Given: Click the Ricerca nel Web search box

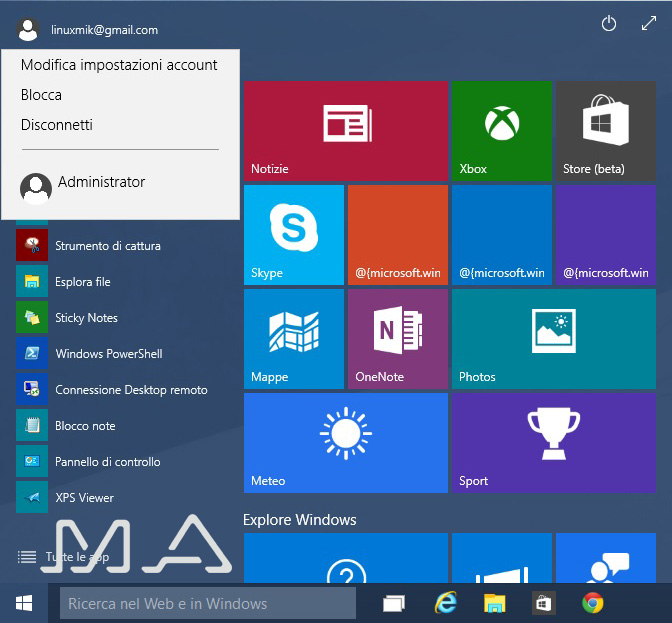Looking at the screenshot, I should (207, 603).
